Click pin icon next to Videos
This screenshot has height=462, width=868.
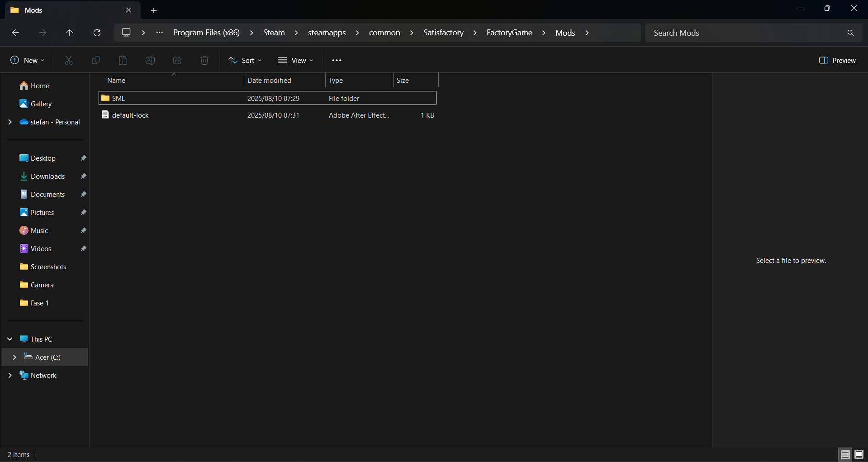pos(83,248)
